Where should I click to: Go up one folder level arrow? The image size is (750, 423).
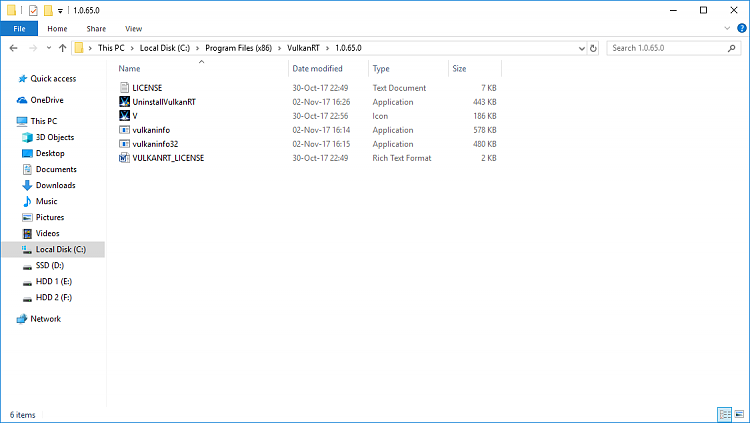point(62,48)
